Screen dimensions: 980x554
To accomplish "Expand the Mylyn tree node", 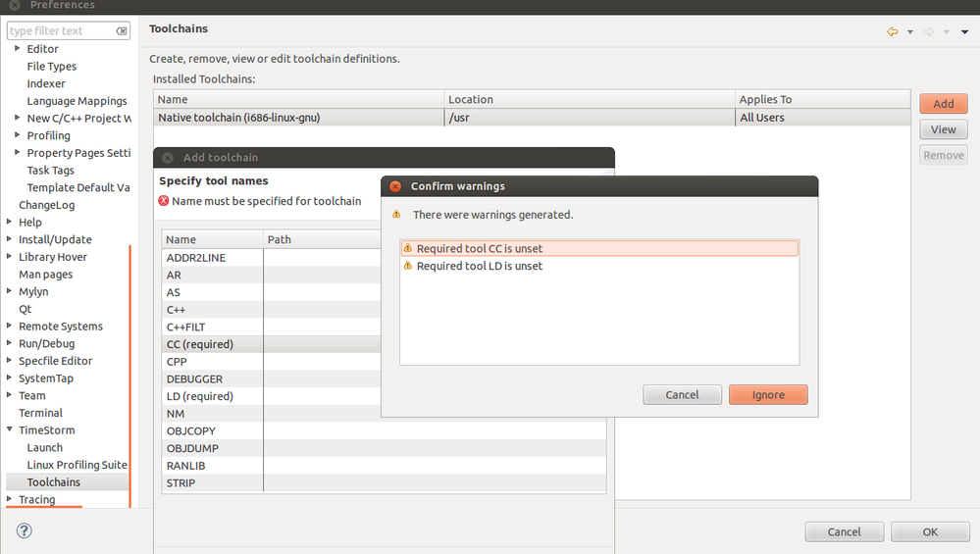I will point(10,291).
